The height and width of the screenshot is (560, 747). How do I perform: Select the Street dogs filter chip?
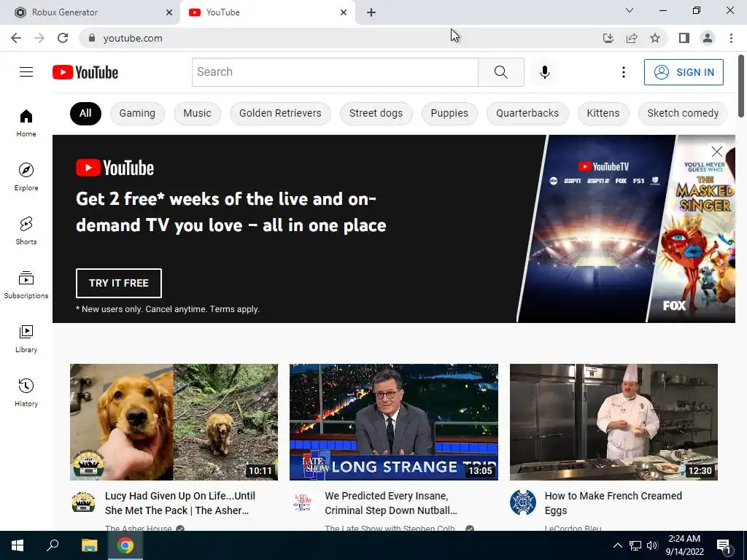click(x=376, y=113)
